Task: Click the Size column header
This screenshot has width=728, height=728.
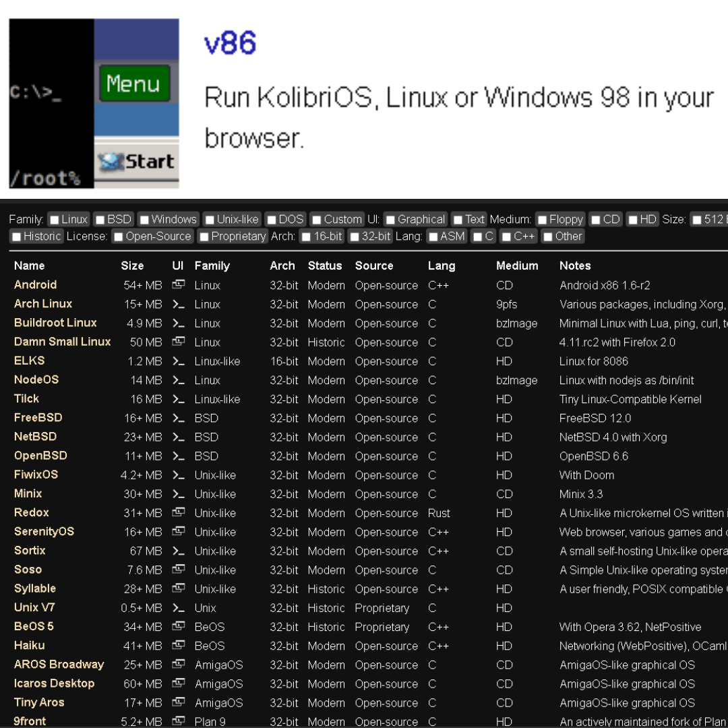Action: [x=132, y=266]
